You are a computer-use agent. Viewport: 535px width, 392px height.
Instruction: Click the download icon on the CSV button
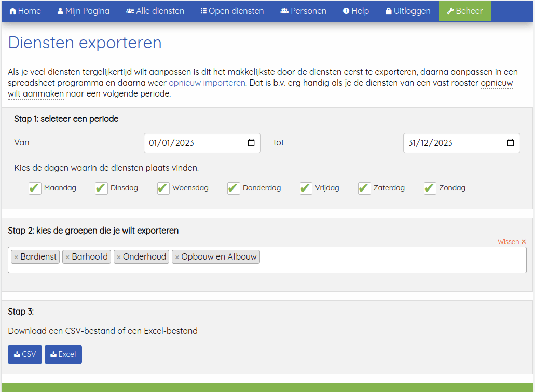[17, 354]
